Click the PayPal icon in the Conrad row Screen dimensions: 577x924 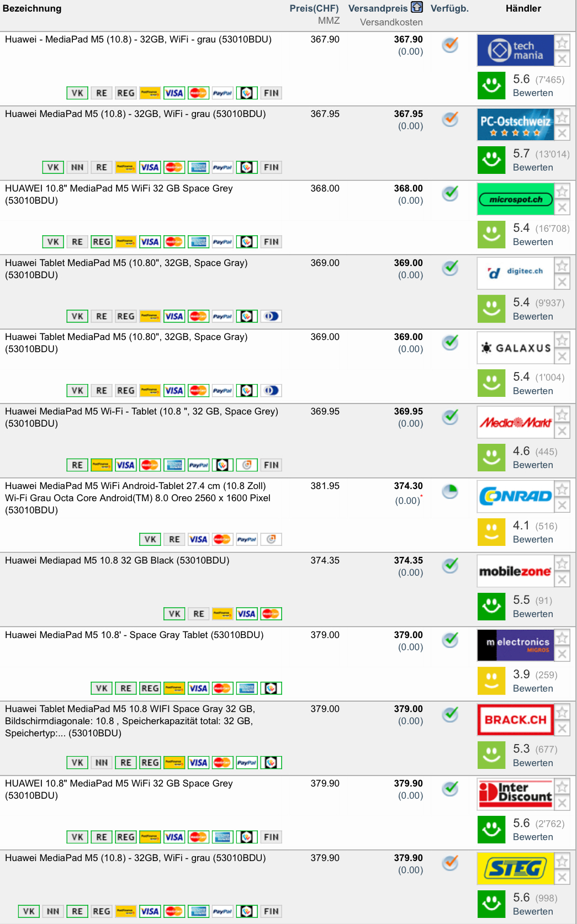(x=247, y=539)
